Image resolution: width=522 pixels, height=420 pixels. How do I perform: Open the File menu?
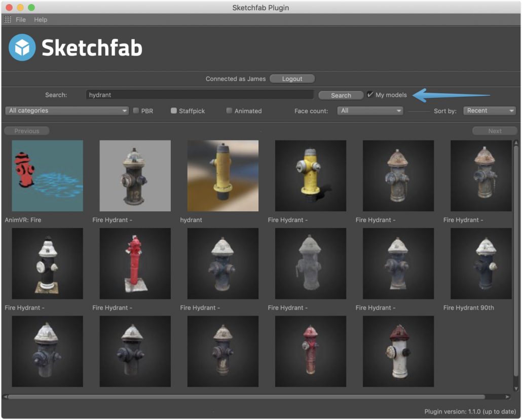(21, 20)
